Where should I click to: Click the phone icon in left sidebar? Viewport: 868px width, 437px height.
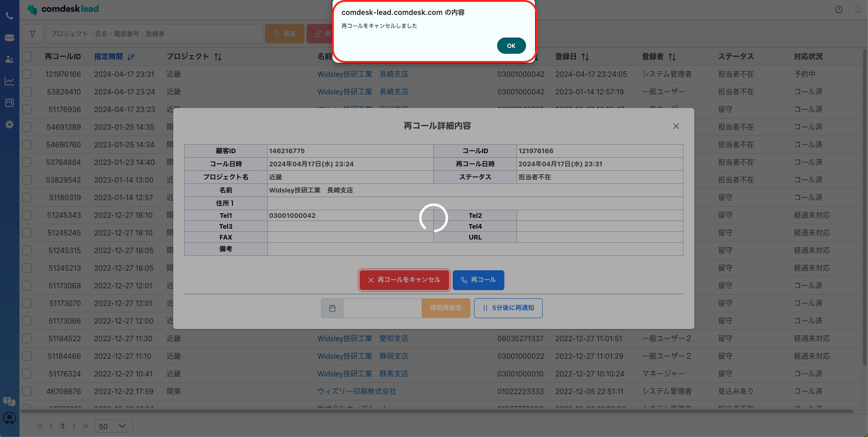point(9,16)
